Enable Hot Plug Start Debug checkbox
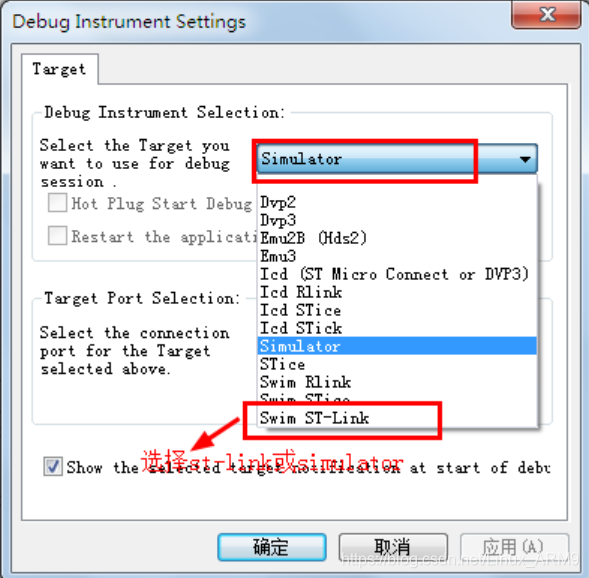The height and width of the screenshot is (578, 589). (x=57, y=203)
